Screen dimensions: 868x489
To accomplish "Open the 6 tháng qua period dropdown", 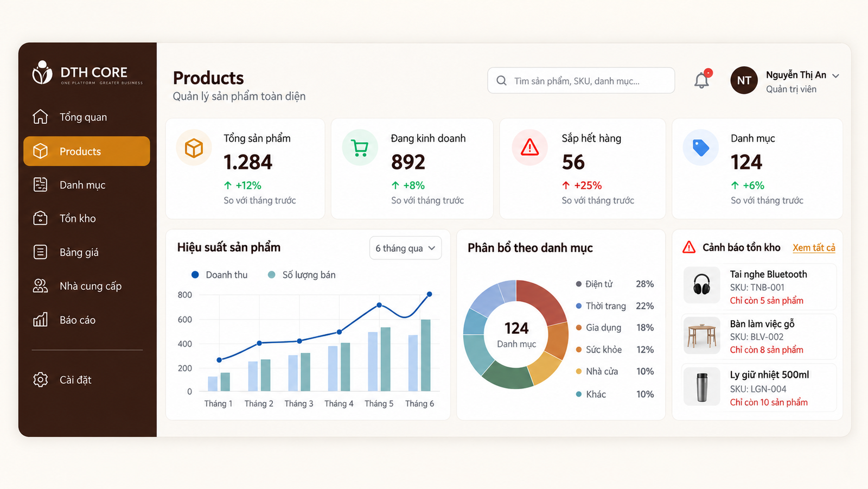I will click(x=405, y=248).
